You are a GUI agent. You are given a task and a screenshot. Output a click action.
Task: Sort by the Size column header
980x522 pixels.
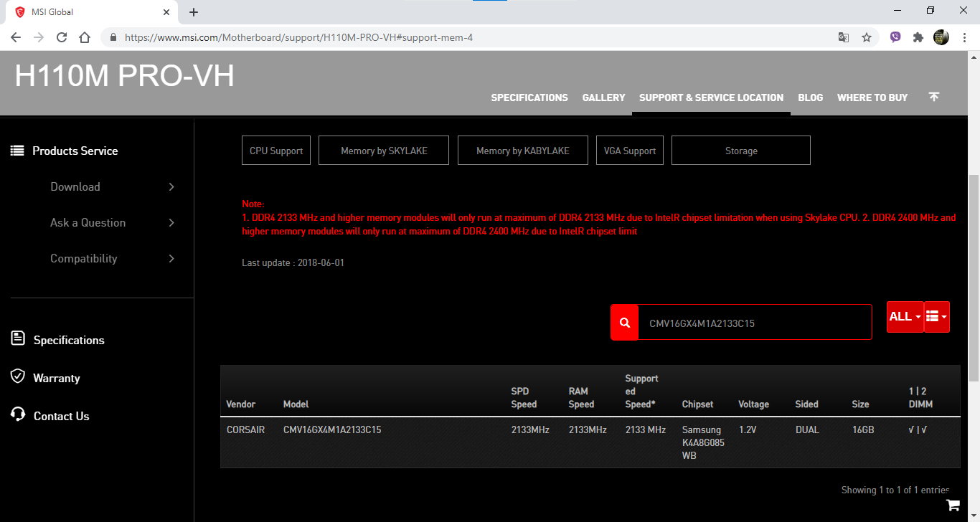pyautogui.click(x=860, y=404)
